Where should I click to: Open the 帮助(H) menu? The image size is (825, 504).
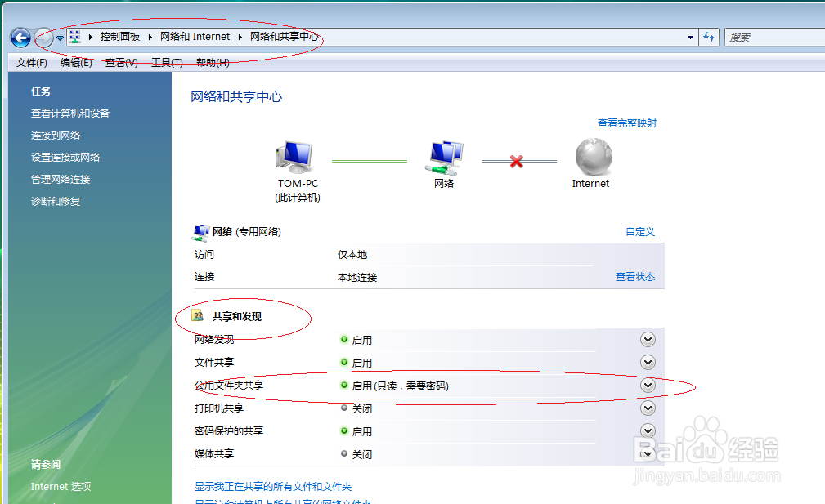tap(213, 63)
